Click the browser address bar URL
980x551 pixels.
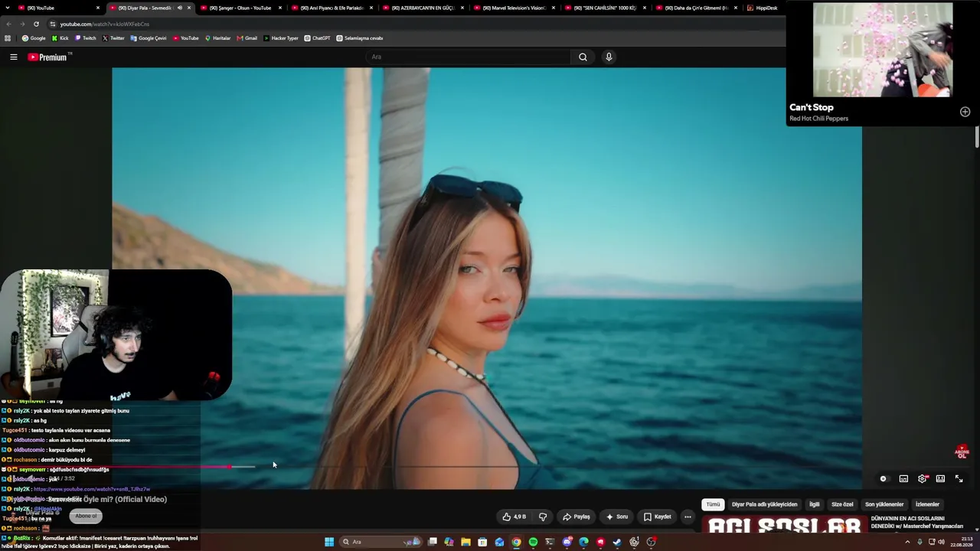105,24
